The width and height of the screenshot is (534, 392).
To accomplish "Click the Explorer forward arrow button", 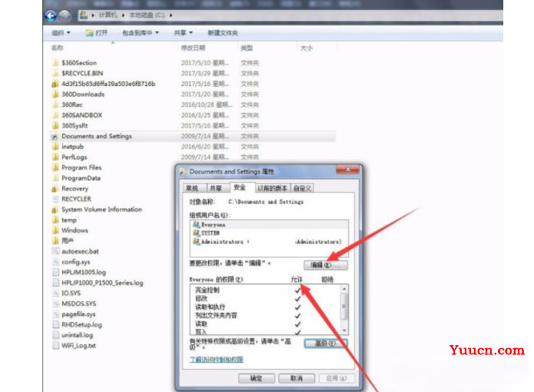I will (x=65, y=15).
